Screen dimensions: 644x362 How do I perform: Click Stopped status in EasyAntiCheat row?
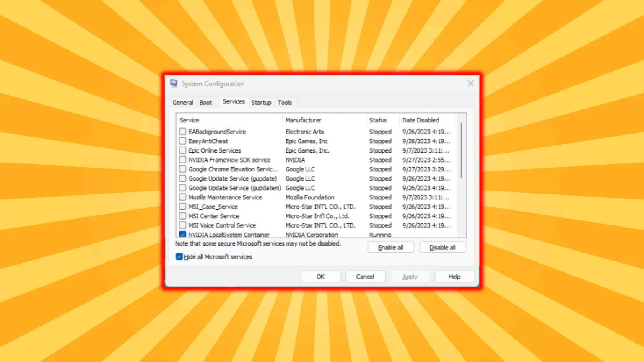coord(380,141)
